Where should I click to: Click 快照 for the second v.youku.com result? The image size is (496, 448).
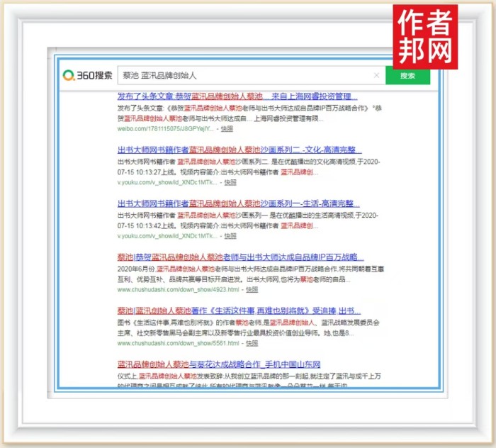coord(231,236)
